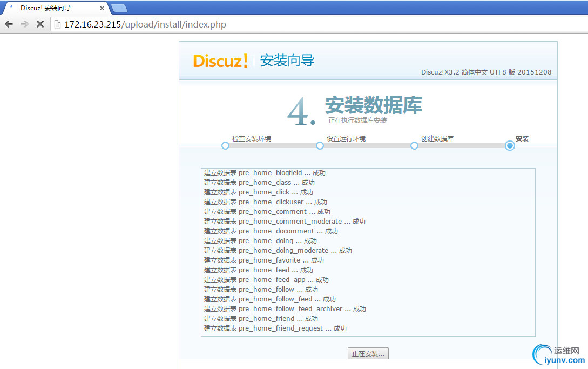Image resolution: width=588 pixels, height=369 pixels.
Task: Click the pre_home_click log line
Action: pyautogui.click(x=259, y=192)
